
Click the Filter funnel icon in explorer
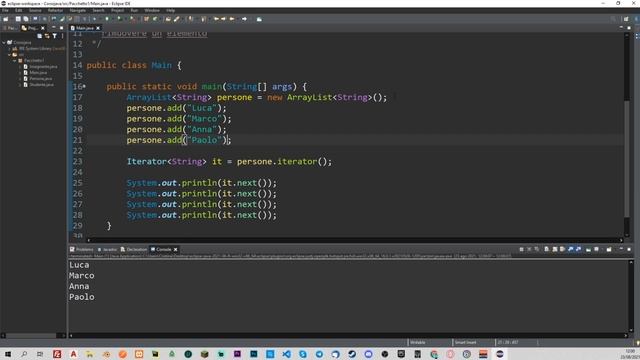(55, 36)
